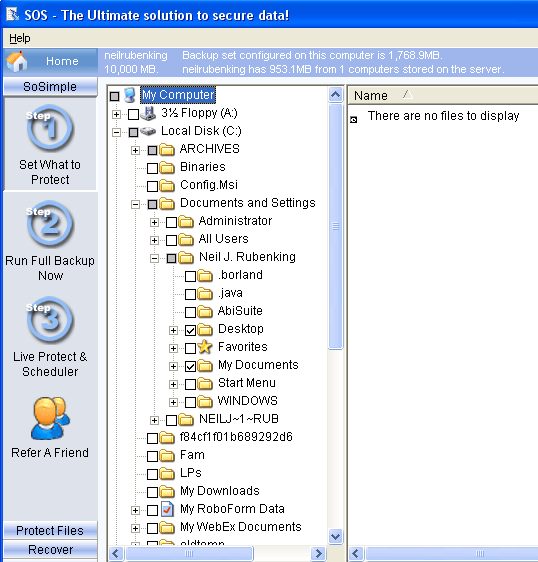The image size is (538, 562).
Task: Uncheck the Desktop folder checkbox
Action: coord(190,330)
